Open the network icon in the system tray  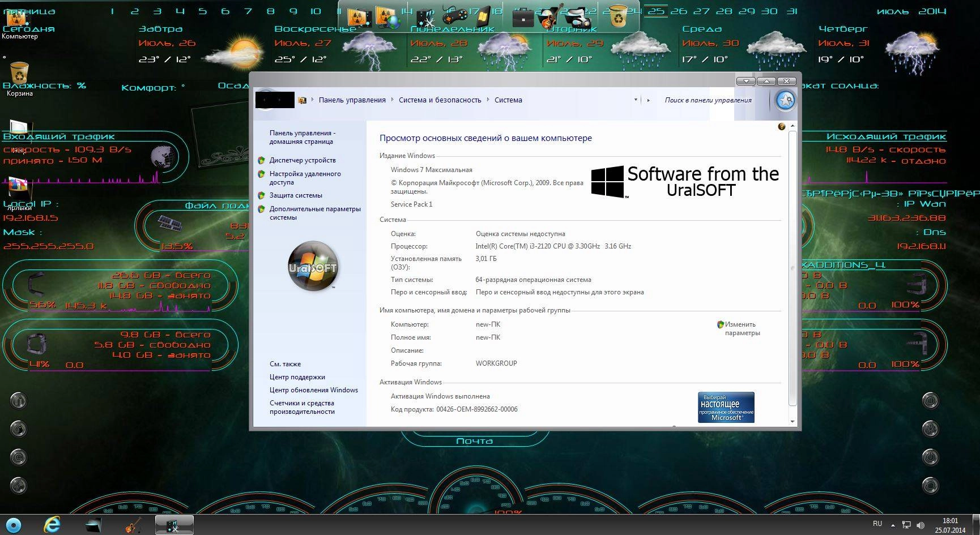(906, 525)
